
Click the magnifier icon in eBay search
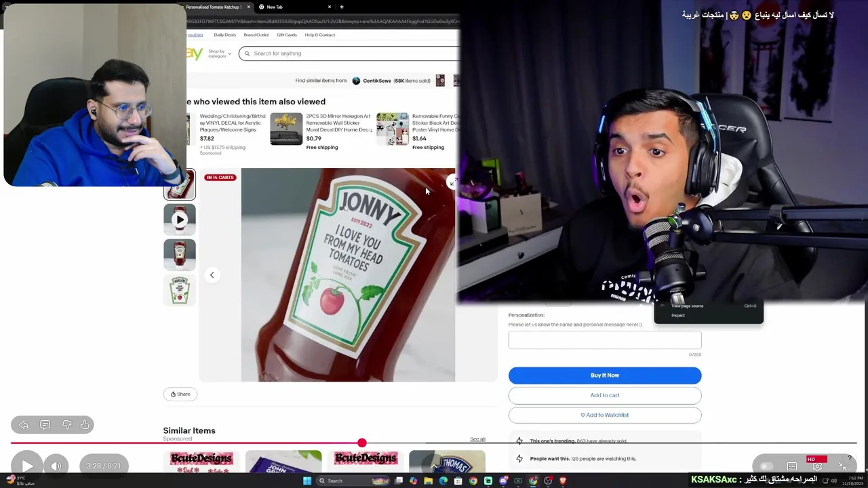click(x=248, y=54)
